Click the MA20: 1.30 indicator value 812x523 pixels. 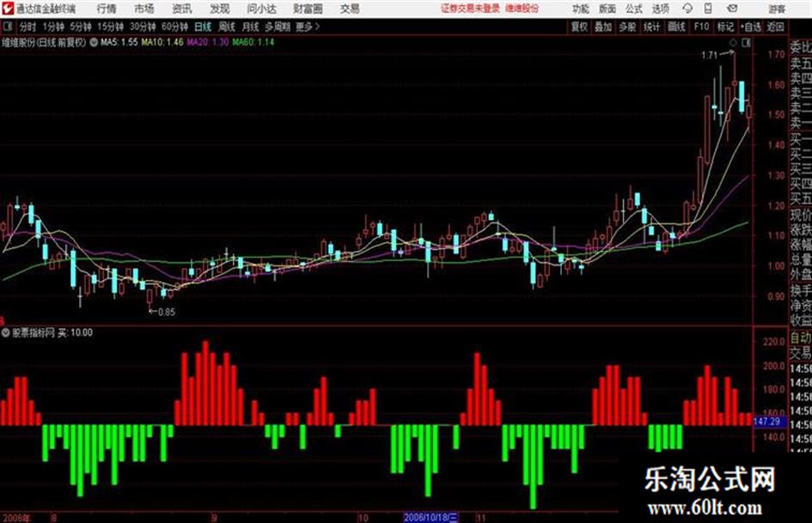tap(208, 42)
